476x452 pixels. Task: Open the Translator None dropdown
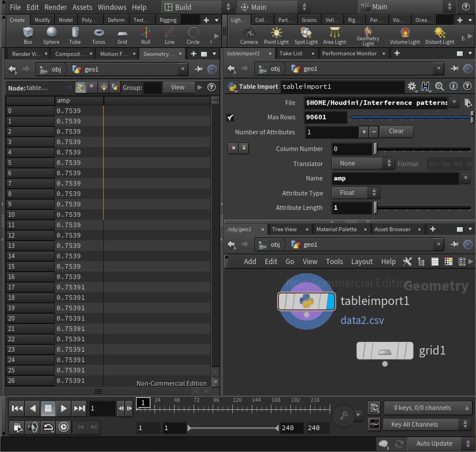tap(363, 163)
